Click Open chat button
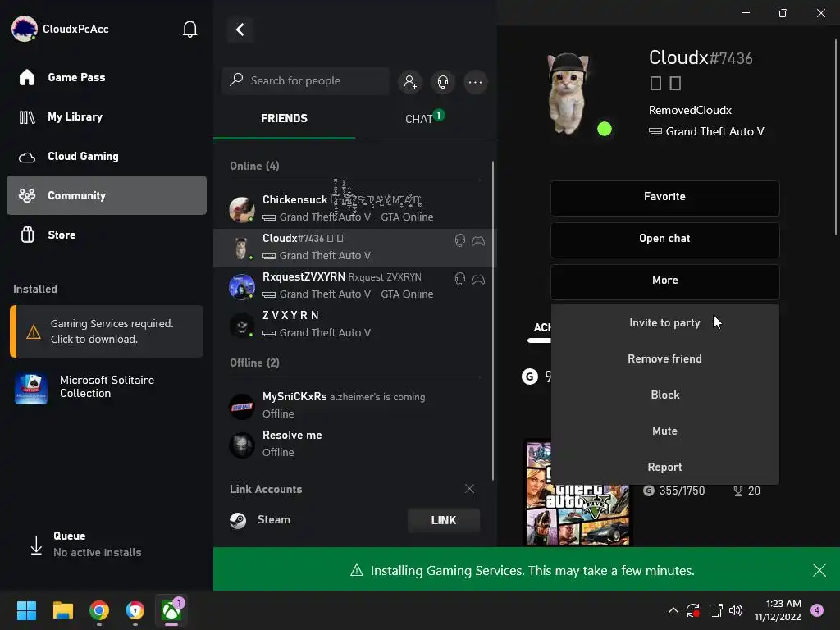Image resolution: width=840 pixels, height=630 pixels. 664,239
